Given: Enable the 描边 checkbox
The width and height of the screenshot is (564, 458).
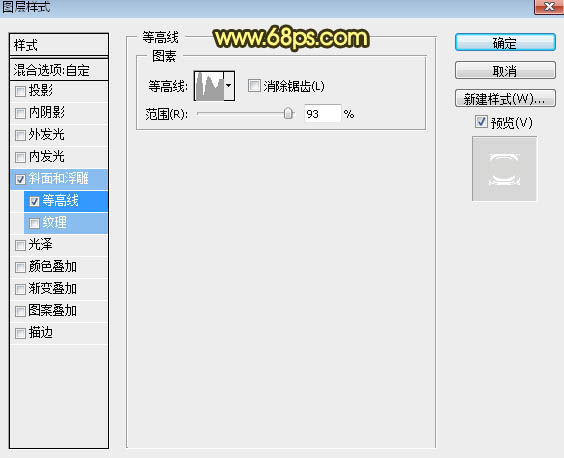Looking at the screenshot, I should (20, 333).
